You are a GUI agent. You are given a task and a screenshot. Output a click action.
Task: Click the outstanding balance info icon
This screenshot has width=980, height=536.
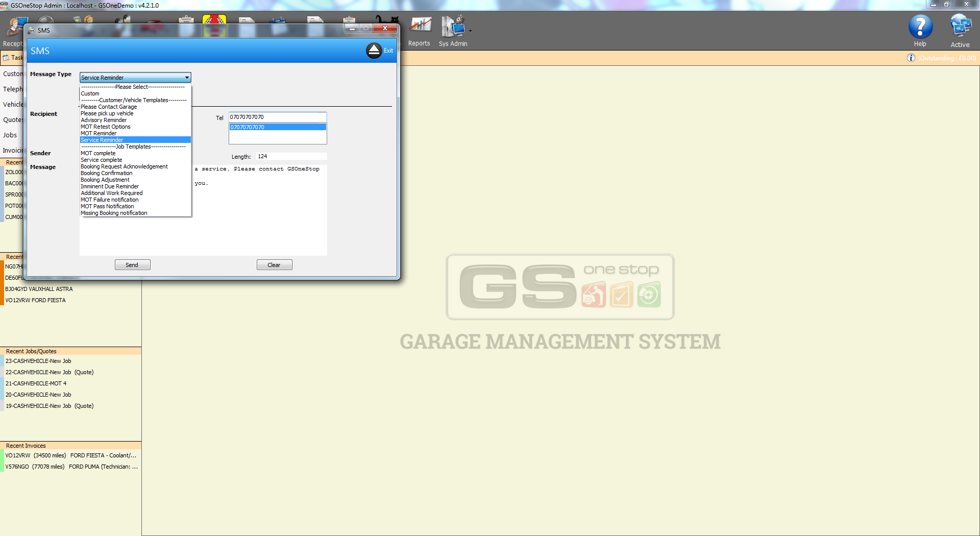pos(911,58)
